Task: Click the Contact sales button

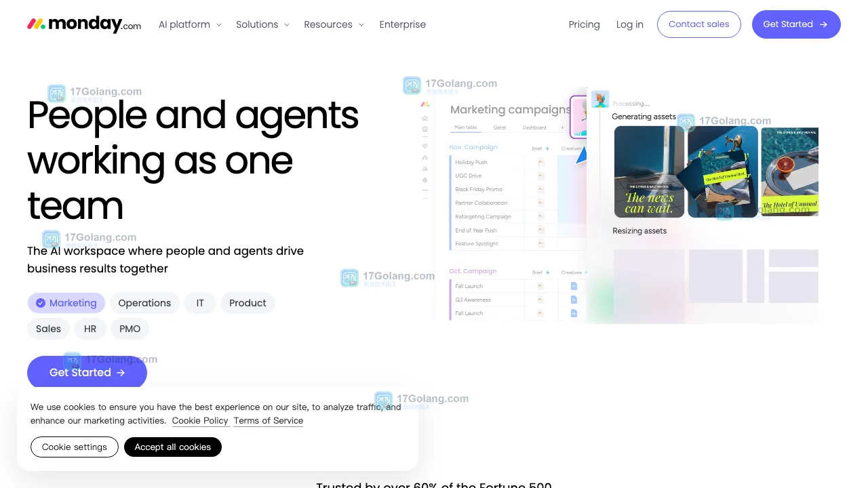Action: tap(699, 24)
